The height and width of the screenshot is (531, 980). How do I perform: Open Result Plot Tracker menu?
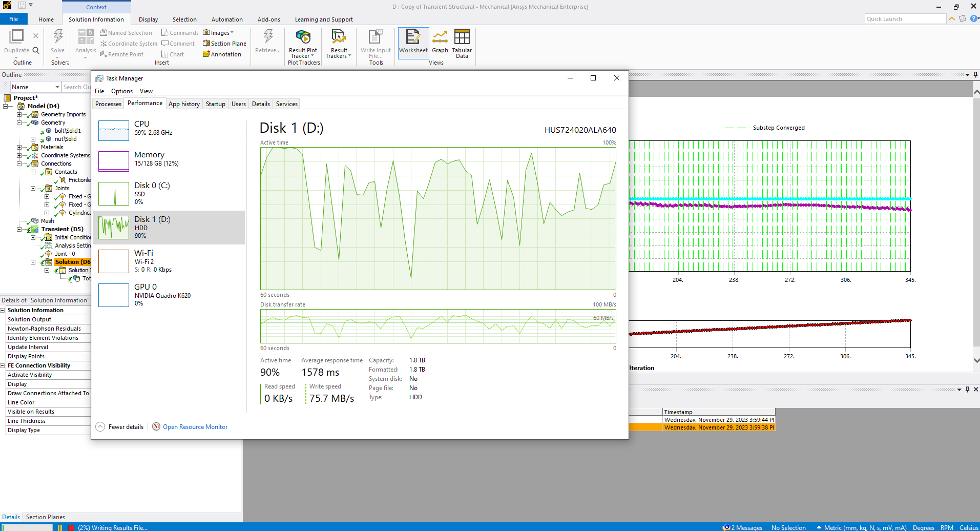303,44
